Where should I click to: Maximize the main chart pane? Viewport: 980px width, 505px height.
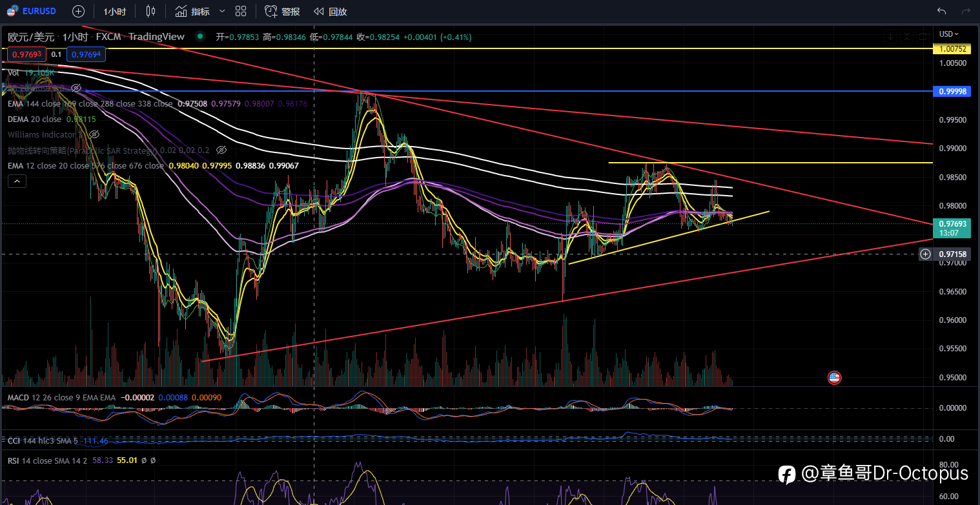click(x=923, y=37)
